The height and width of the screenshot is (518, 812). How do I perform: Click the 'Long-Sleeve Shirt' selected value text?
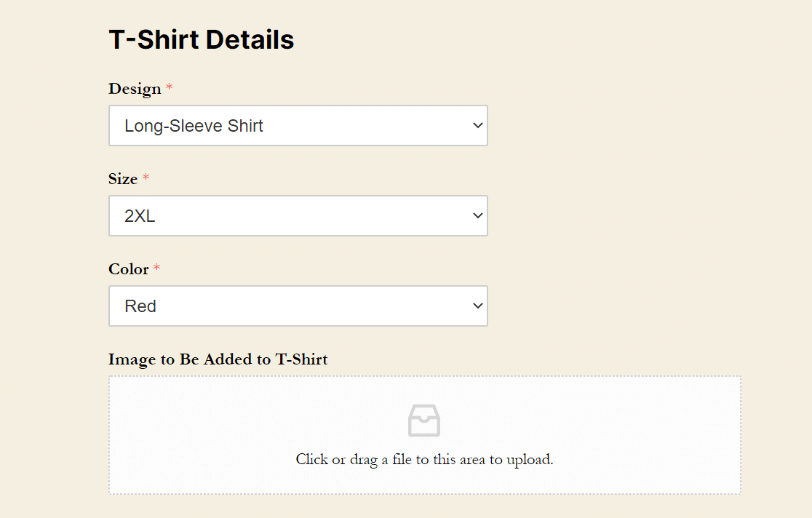194,126
